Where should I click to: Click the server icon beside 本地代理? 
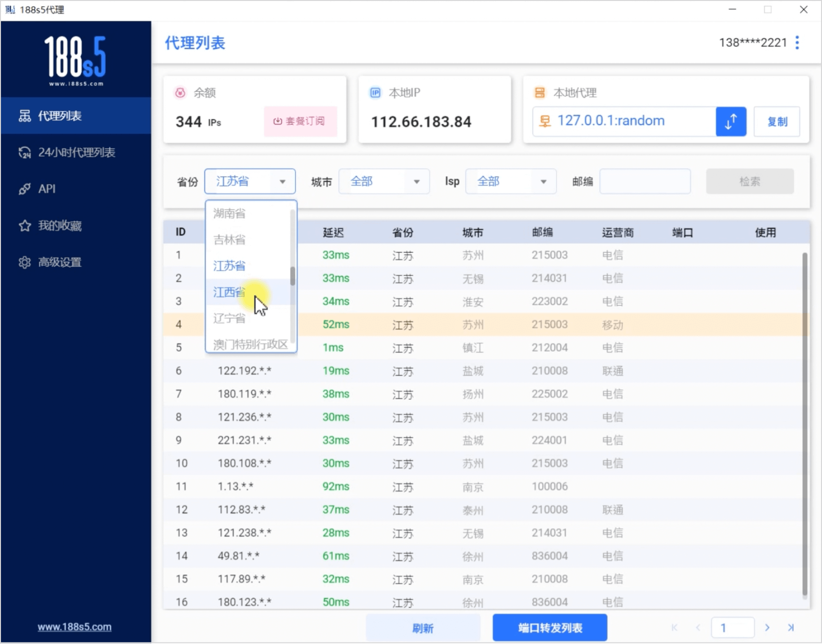coord(540,92)
